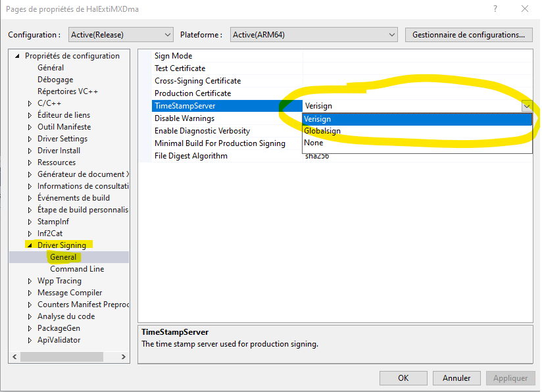
Task: Click the help question mark icon
Action: 494,9
